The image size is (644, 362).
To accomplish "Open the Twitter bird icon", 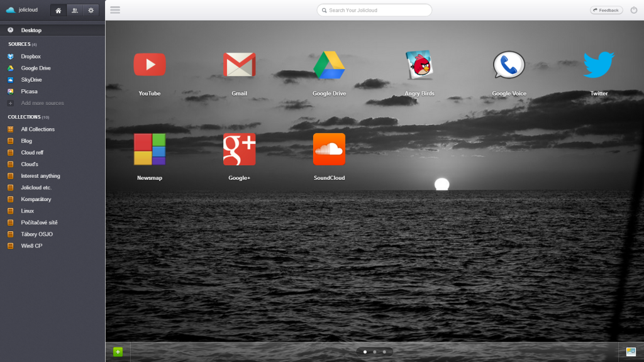I will [x=599, y=65].
